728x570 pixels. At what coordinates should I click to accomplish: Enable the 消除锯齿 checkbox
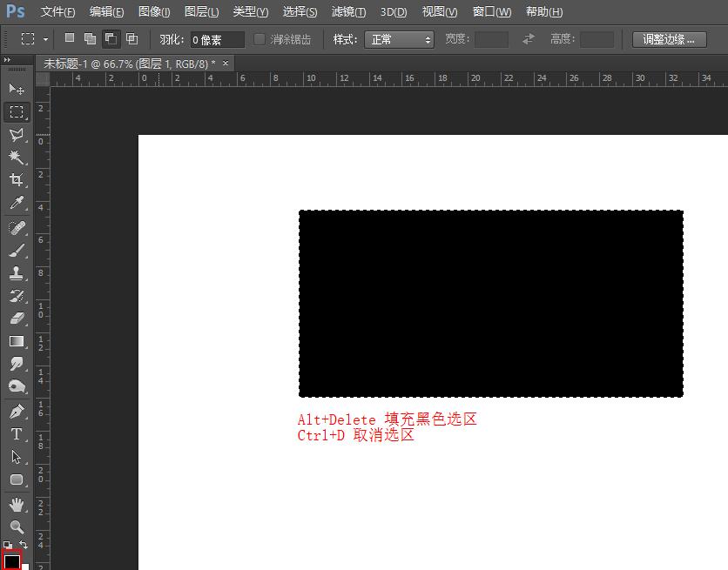259,38
